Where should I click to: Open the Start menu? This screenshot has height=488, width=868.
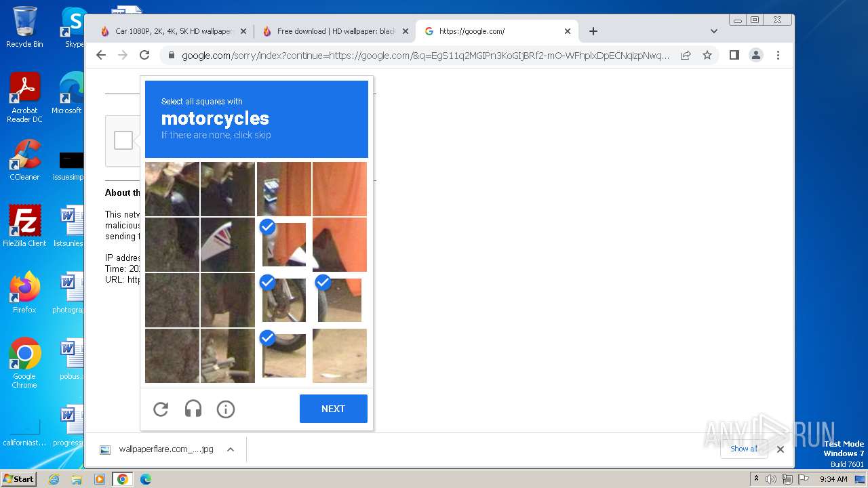pos(19,479)
